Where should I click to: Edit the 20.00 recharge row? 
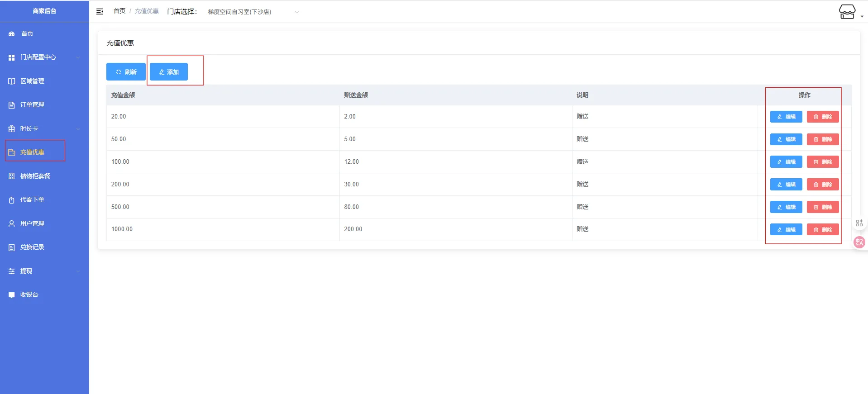coord(786,117)
